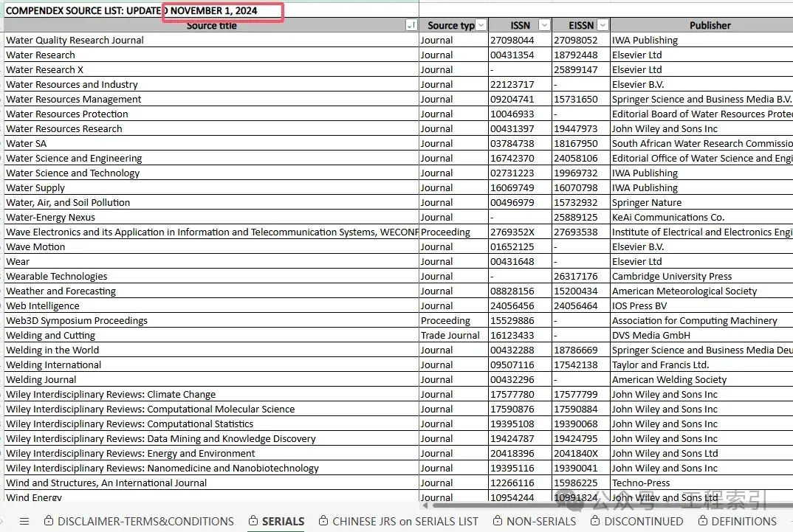Select the Wave Motion title cell
The height and width of the screenshot is (532, 793).
(x=211, y=247)
